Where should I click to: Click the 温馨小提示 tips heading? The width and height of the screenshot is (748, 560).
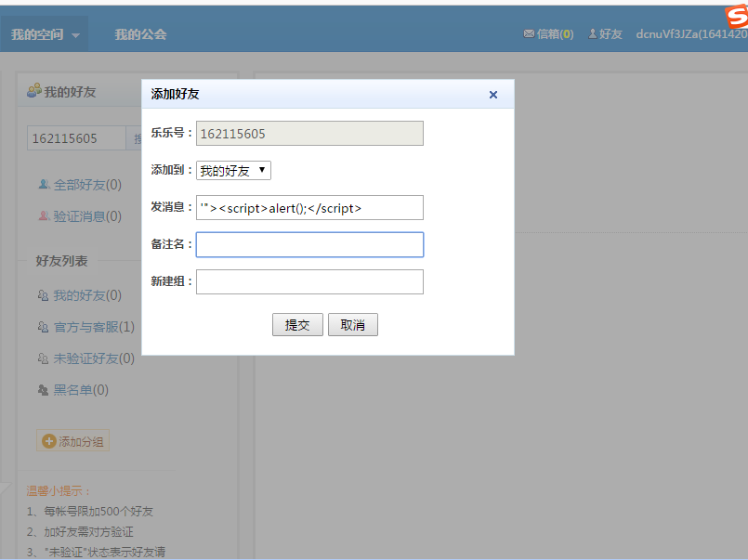point(59,491)
